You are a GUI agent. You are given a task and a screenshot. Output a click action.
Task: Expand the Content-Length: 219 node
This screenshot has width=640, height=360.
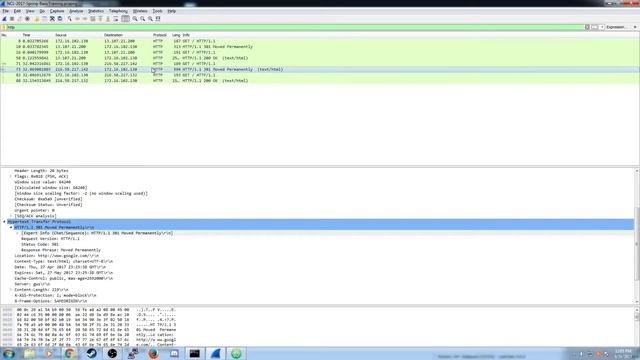pyautogui.click(x=11, y=289)
